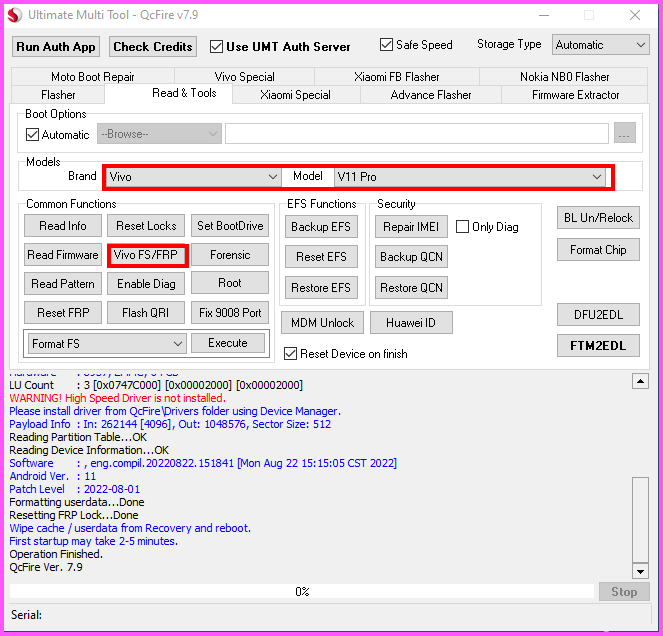Expand the Model dropdown showing V11 Pro

pyautogui.click(x=469, y=177)
